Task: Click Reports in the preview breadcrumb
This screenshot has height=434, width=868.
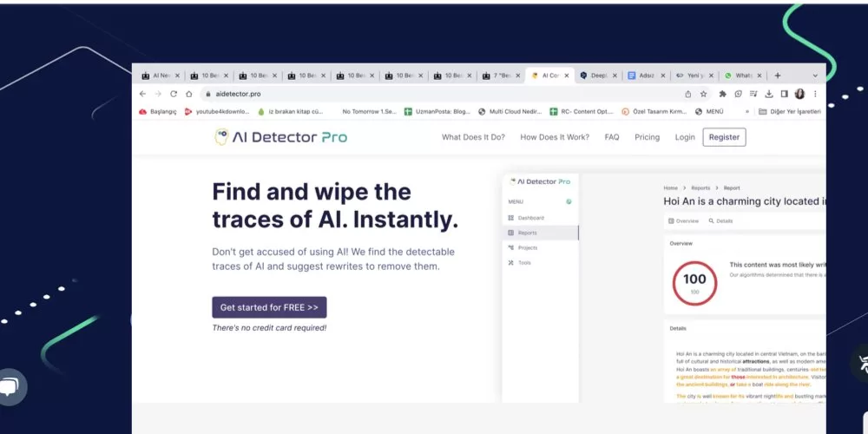Action: pos(700,188)
